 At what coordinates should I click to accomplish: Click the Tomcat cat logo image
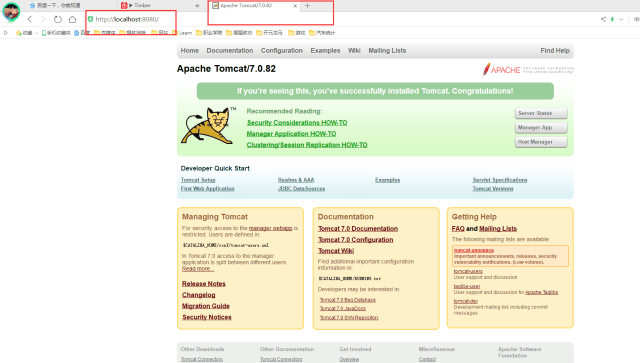(x=208, y=126)
